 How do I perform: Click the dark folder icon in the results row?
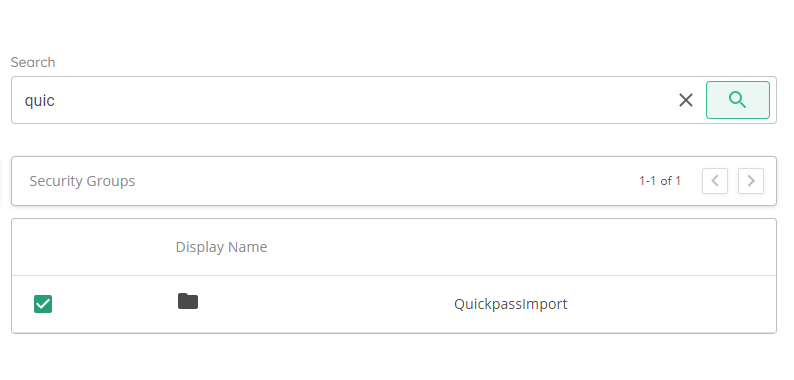pos(188,301)
